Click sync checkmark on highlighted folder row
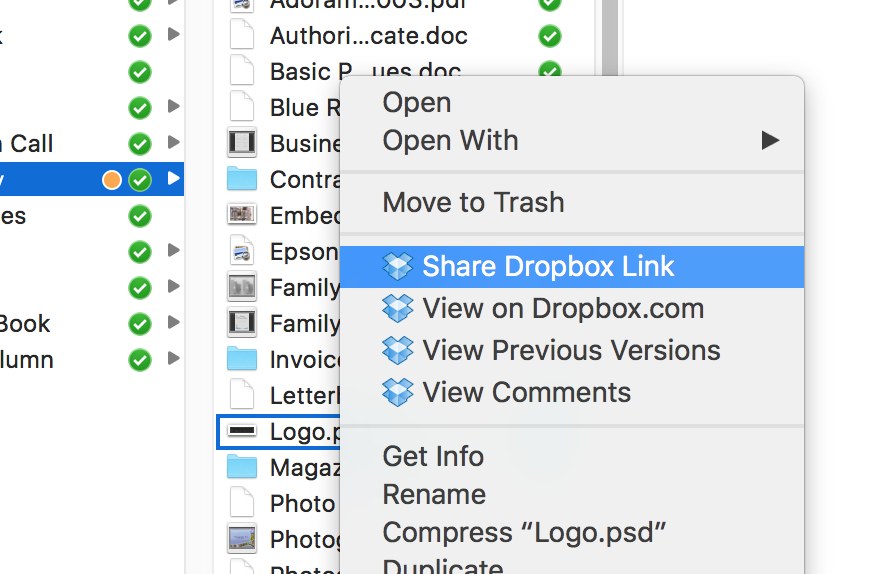 coord(140,180)
